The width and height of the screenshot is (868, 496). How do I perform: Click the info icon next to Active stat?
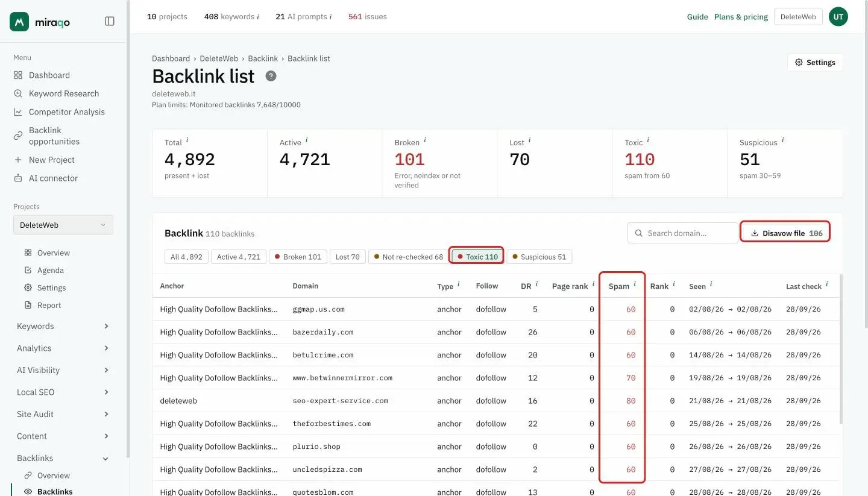tap(307, 140)
